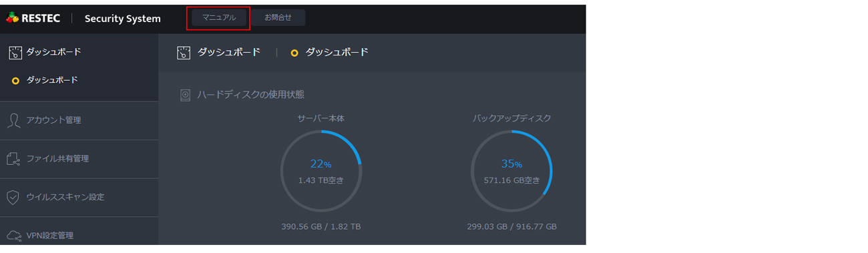Click the dashboard icon in the sidebar header

coord(15,53)
